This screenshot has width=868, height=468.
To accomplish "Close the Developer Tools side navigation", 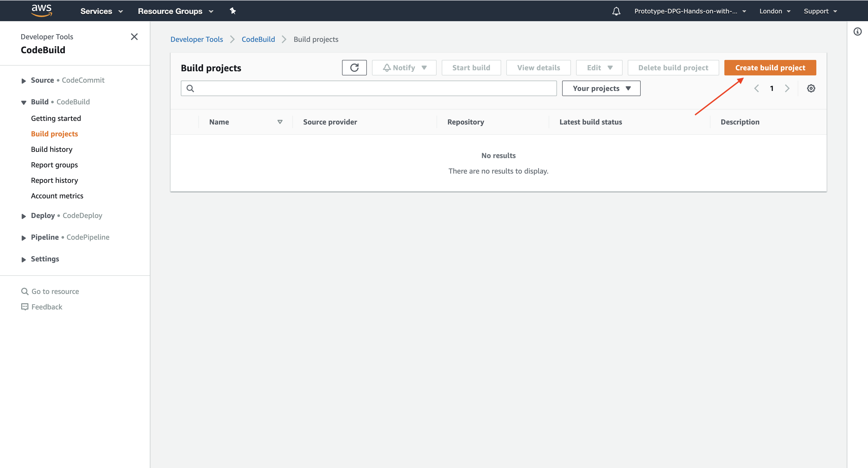I will click(134, 37).
